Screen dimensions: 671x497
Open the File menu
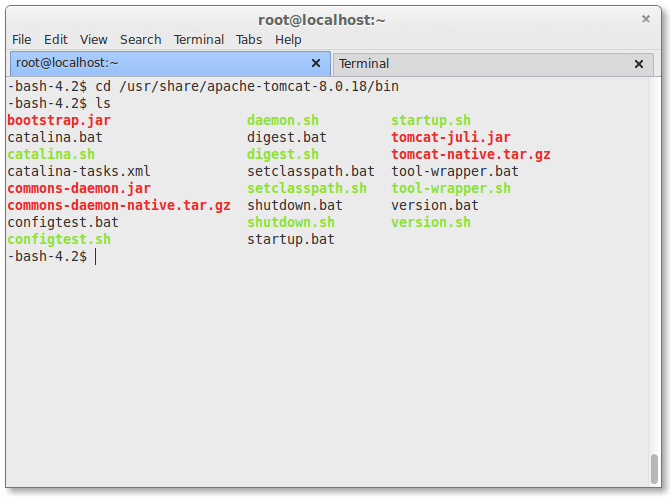click(x=21, y=39)
